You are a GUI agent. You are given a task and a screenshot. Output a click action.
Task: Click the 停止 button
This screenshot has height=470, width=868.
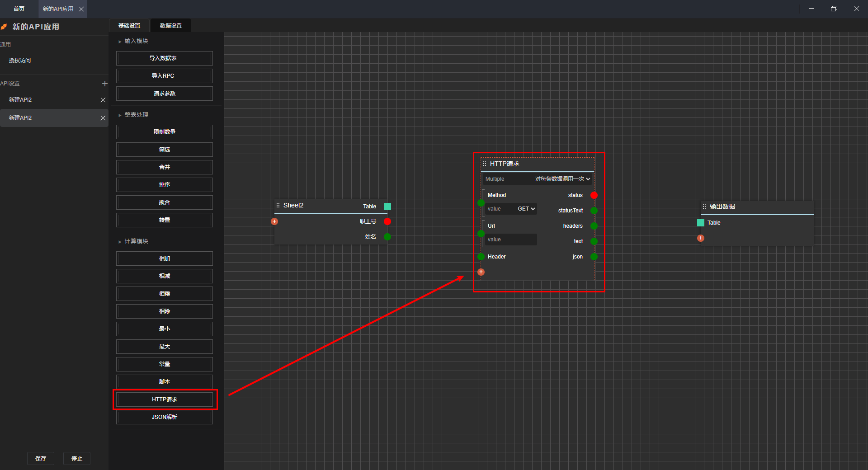(x=77, y=458)
